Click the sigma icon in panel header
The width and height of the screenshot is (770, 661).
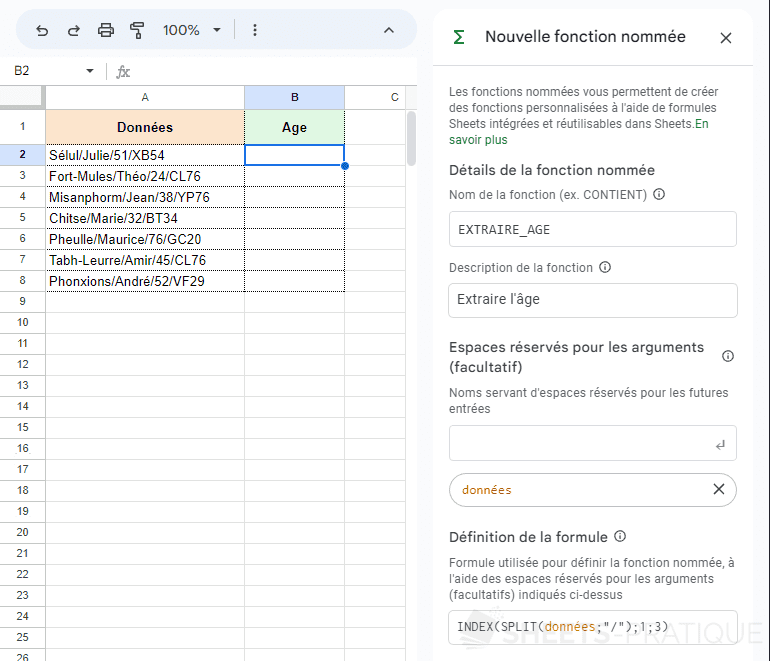pos(459,37)
